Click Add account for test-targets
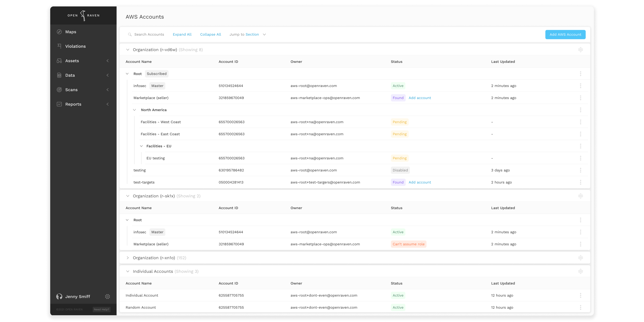Viewport: 644px width, 322px height. pyautogui.click(x=420, y=183)
